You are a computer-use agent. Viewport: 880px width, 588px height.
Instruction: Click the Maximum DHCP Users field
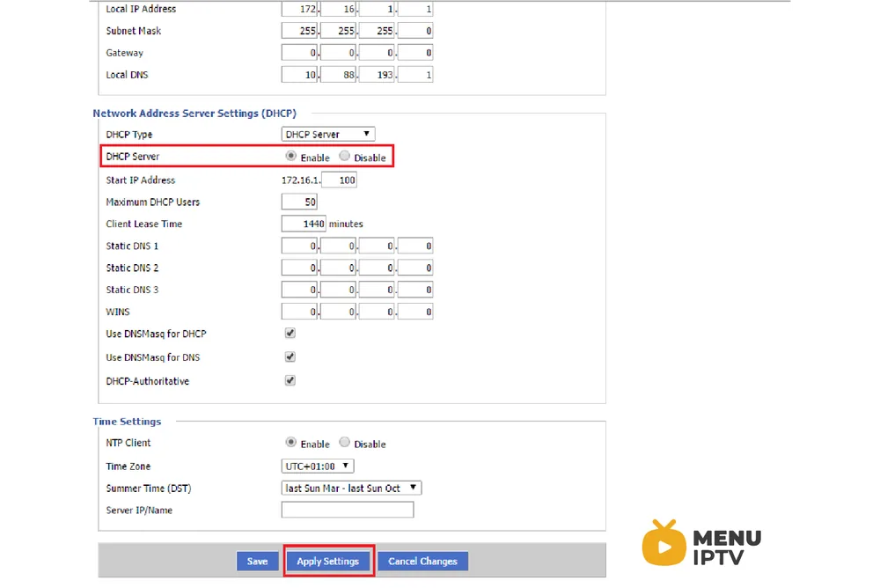click(x=300, y=202)
